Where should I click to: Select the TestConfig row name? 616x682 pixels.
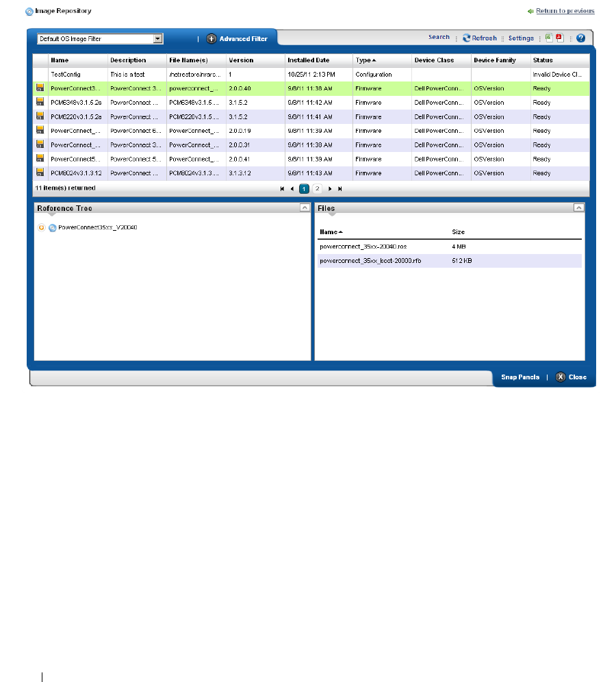click(66, 75)
